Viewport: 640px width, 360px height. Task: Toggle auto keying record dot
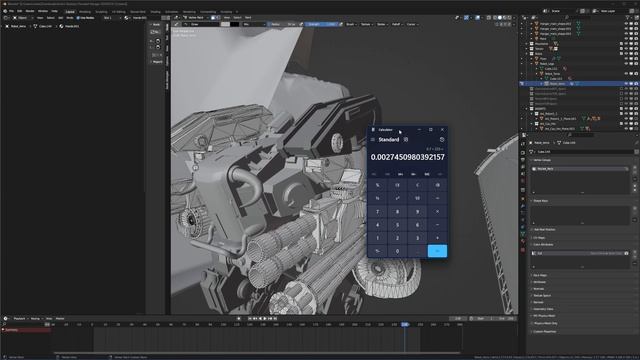tap(239, 319)
